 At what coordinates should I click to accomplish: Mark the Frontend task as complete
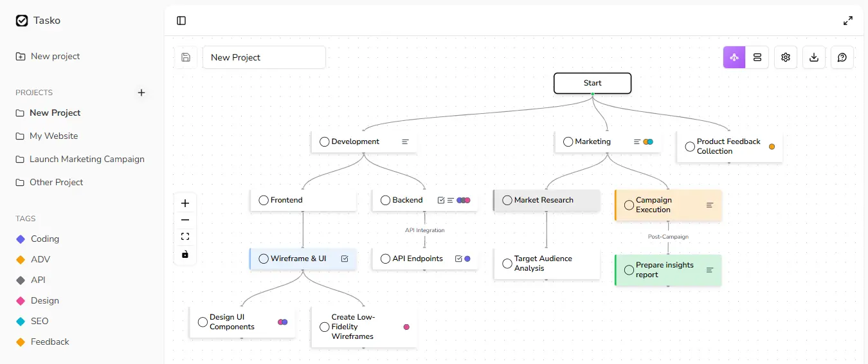[x=264, y=200]
